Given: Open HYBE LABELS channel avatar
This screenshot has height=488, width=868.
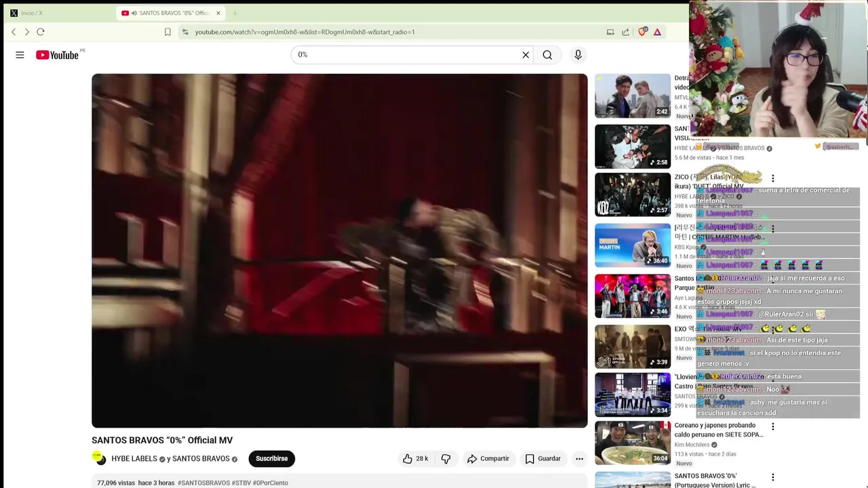Looking at the screenshot, I should click(x=100, y=459).
